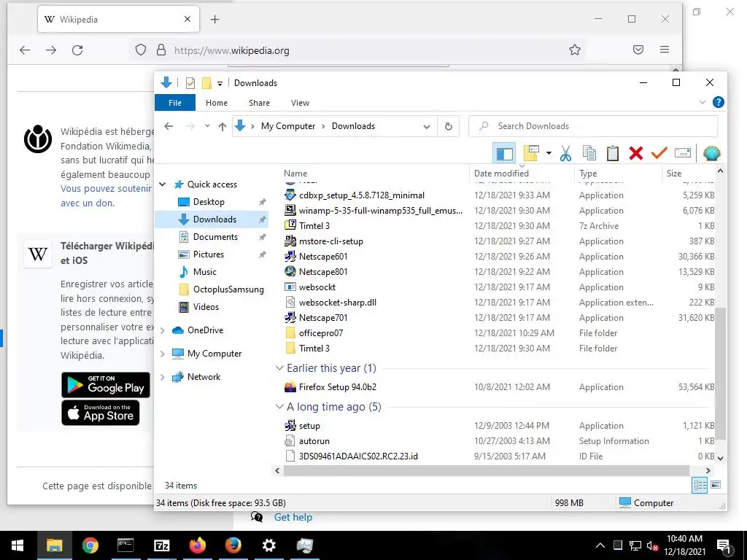Refresh the Downloads folder listing
747x560 pixels.
tap(449, 126)
